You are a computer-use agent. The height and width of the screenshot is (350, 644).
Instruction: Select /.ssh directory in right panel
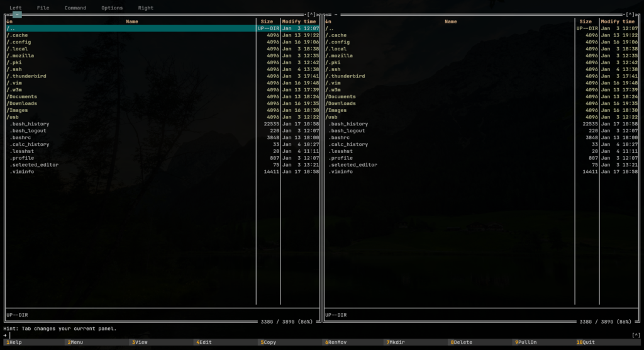481,69
